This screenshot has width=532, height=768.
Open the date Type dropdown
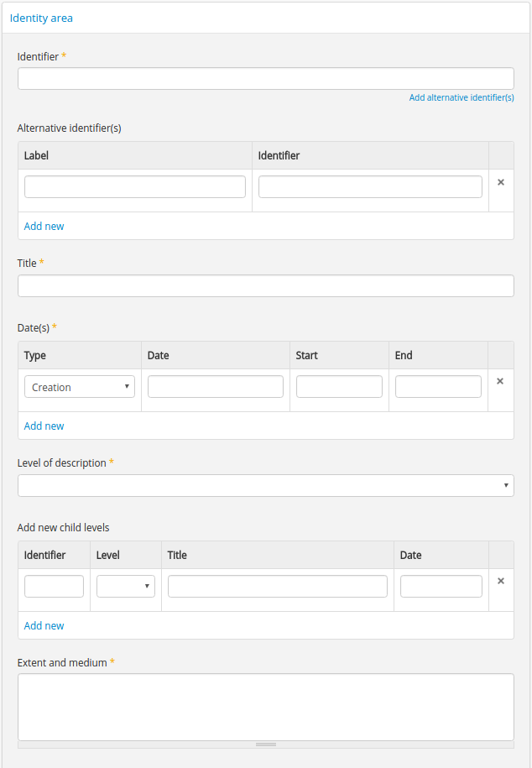tap(80, 387)
